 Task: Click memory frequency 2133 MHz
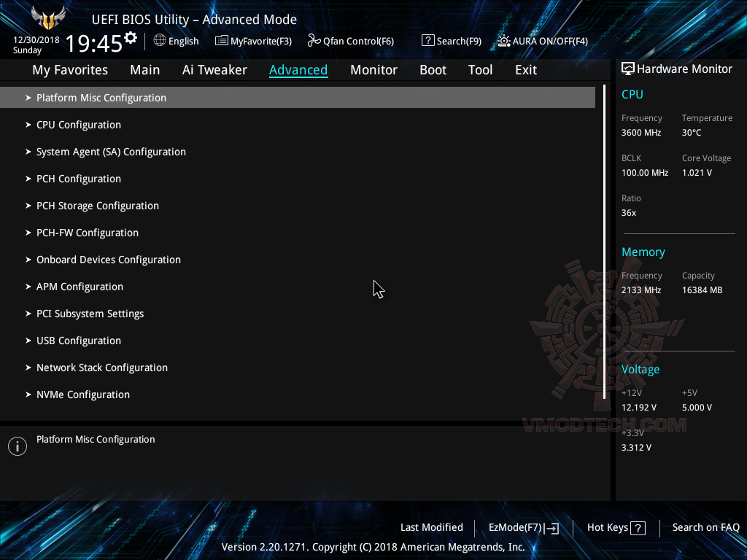click(641, 290)
